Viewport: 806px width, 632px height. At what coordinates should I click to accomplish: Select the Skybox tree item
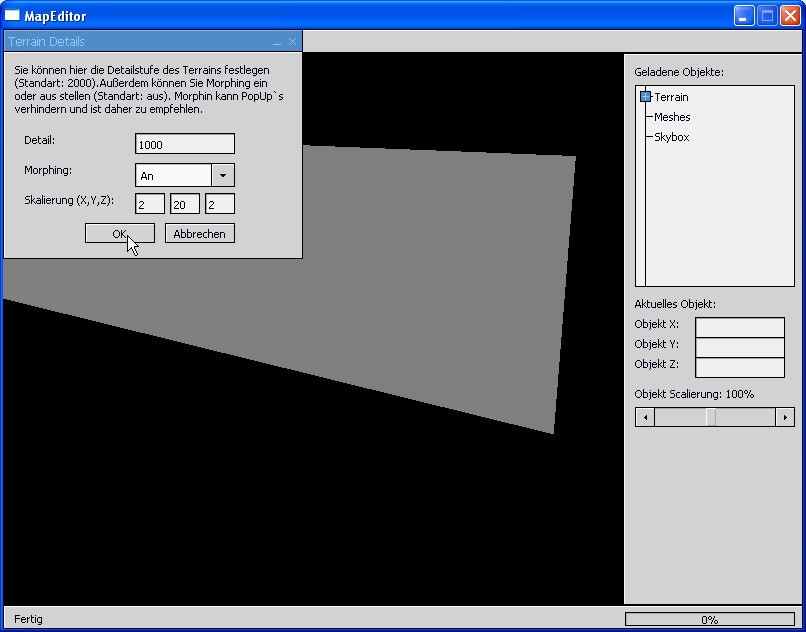pyautogui.click(x=671, y=137)
